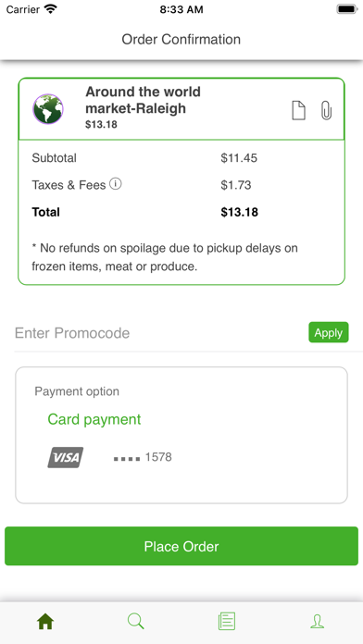Tap the card ending in 1578
The width and height of the screenshot is (363, 644).
click(x=143, y=457)
